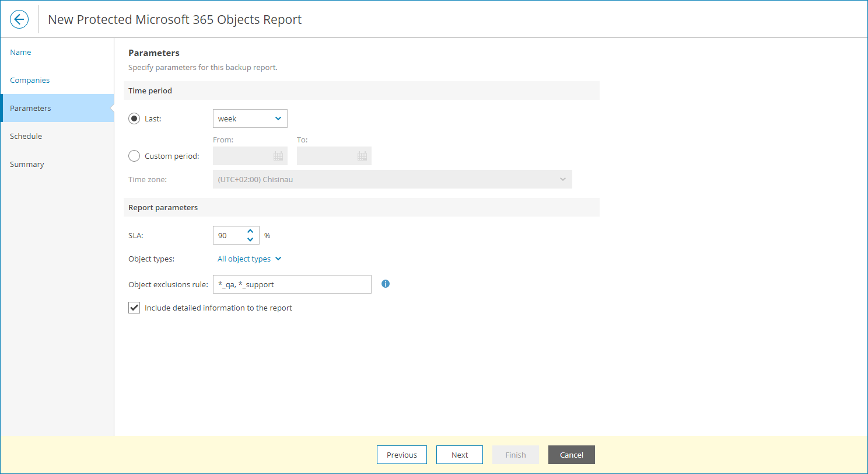868x474 pixels.
Task: Click the back arrow icon
Action: (x=19, y=19)
